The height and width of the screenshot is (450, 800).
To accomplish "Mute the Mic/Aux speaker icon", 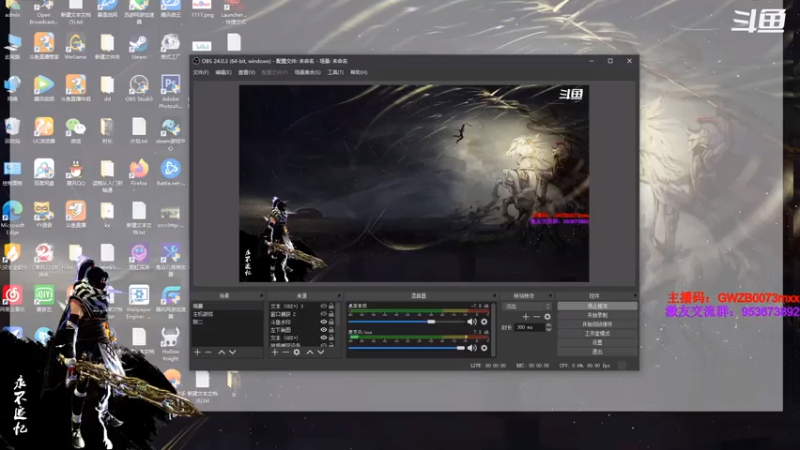I will click(x=472, y=348).
